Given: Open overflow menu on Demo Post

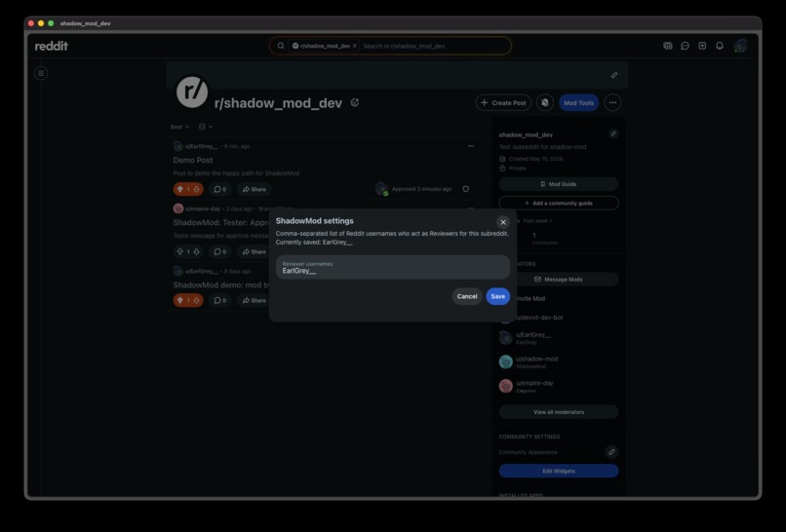Looking at the screenshot, I should [x=471, y=146].
